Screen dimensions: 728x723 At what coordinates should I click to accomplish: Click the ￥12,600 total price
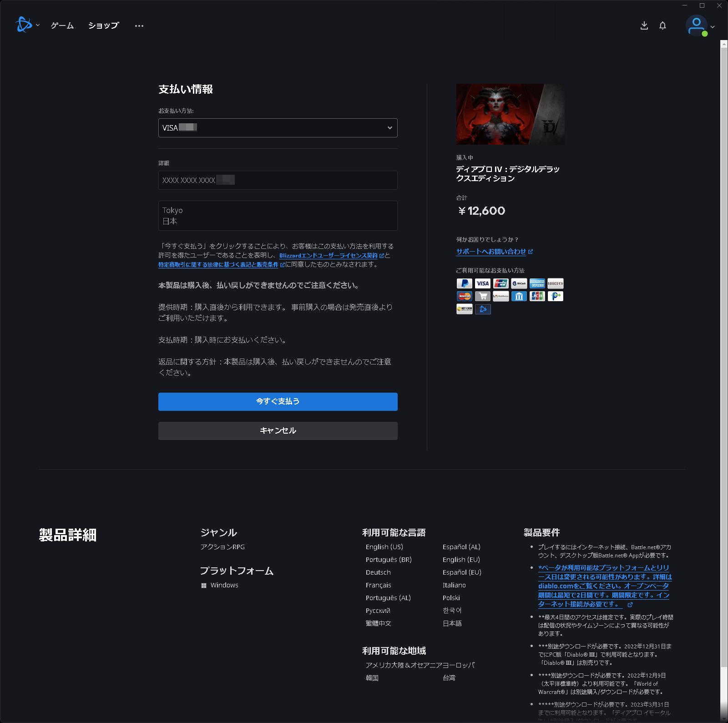point(481,211)
